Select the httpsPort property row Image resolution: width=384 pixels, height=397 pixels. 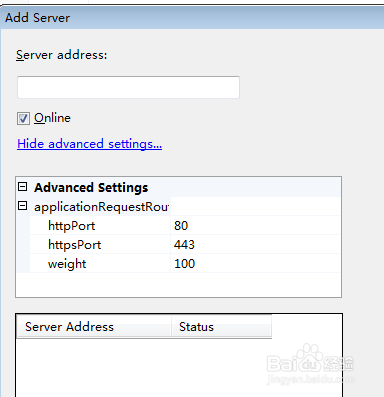[185, 245]
